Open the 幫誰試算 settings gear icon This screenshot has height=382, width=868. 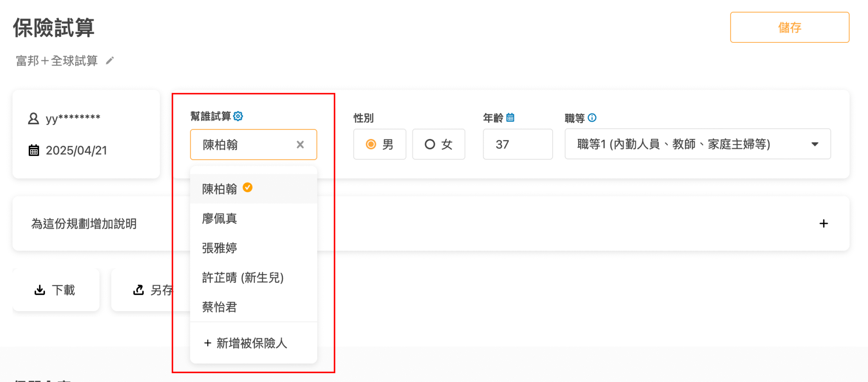tap(239, 116)
